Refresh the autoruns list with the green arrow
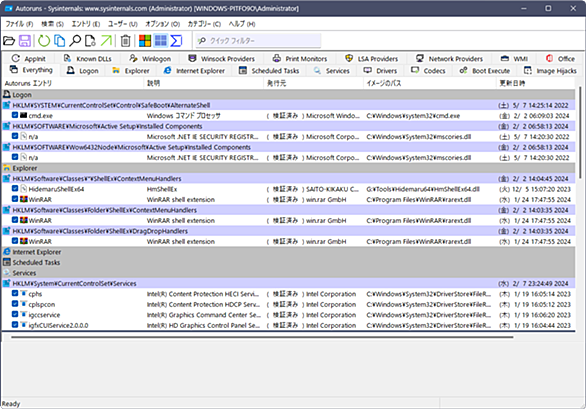Viewport: 586px width, 409px height. (44, 41)
